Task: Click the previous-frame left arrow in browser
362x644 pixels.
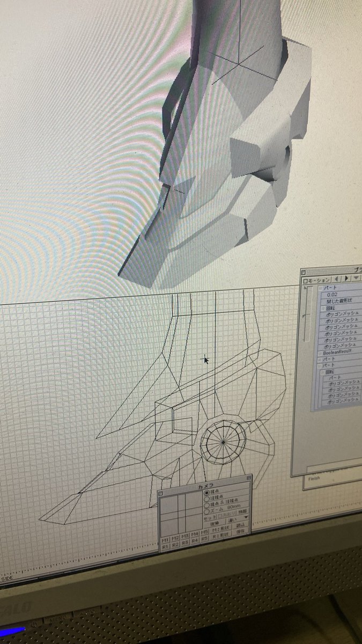Action: pos(336,279)
